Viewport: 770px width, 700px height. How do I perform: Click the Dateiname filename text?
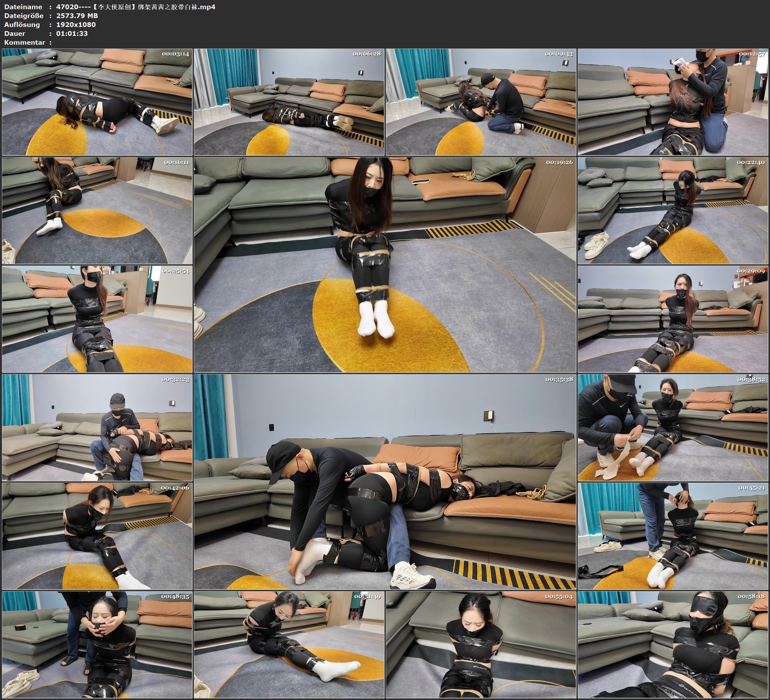[135, 7]
